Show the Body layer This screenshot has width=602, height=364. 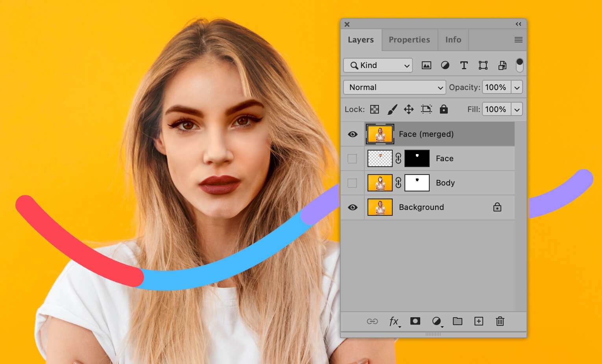[x=352, y=183]
